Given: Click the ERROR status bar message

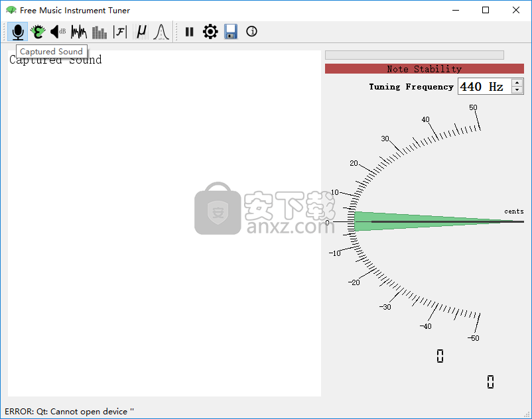Looking at the screenshot, I should tap(69, 412).
